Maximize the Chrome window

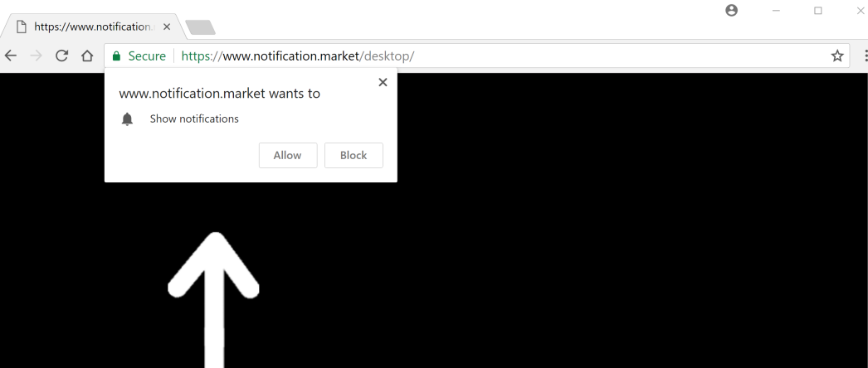pyautogui.click(x=818, y=11)
